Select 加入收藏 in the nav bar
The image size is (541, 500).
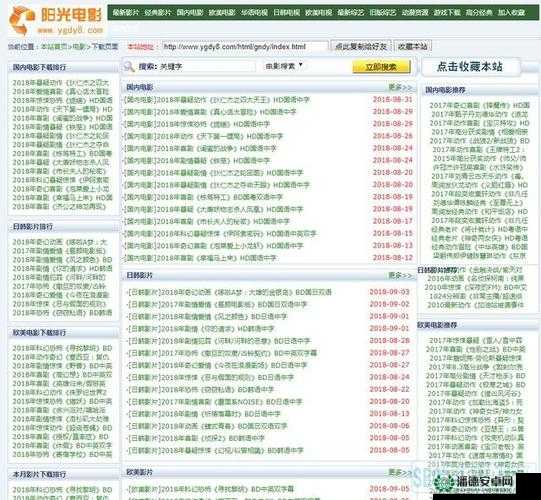tap(511, 13)
